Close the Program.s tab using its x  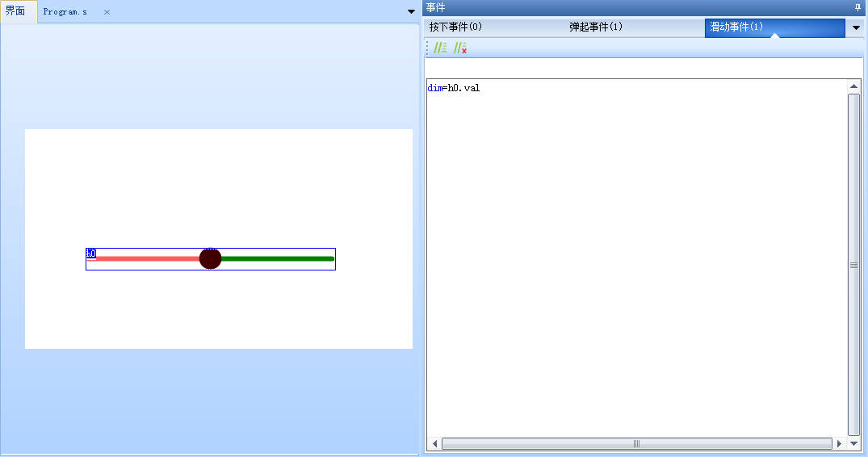click(x=107, y=12)
